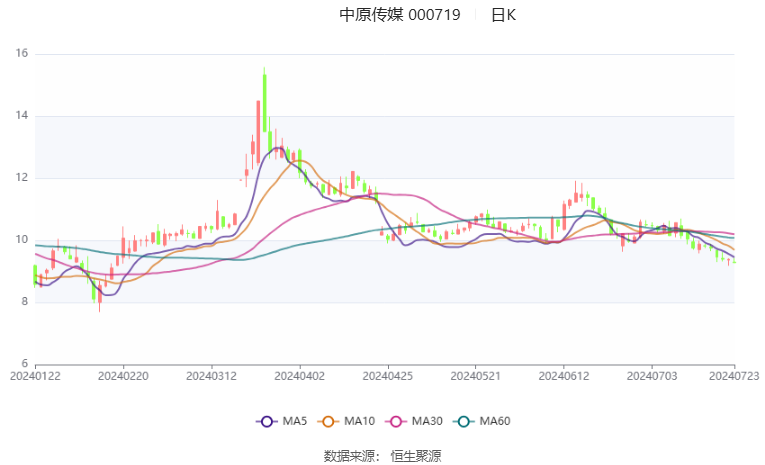This screenshot has width=765, height=465.
Task: Click the chart title 中原传媒 000719
Action: coord(400,15)
